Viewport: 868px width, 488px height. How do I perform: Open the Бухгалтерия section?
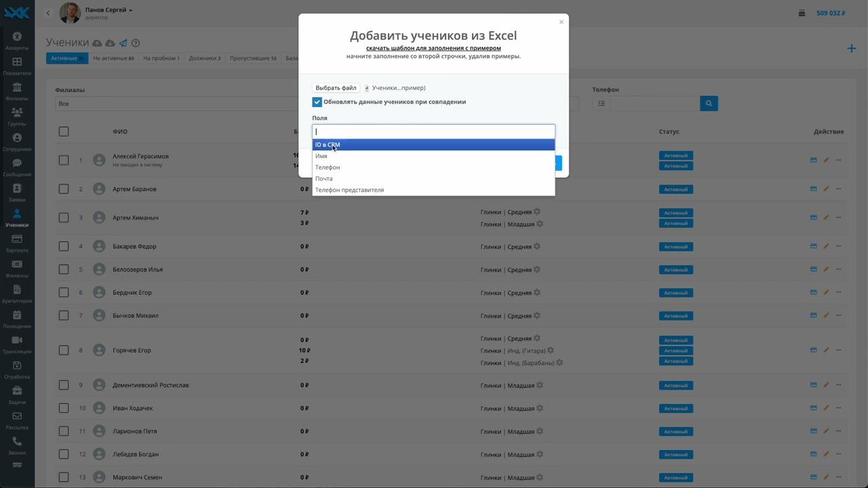17,293
